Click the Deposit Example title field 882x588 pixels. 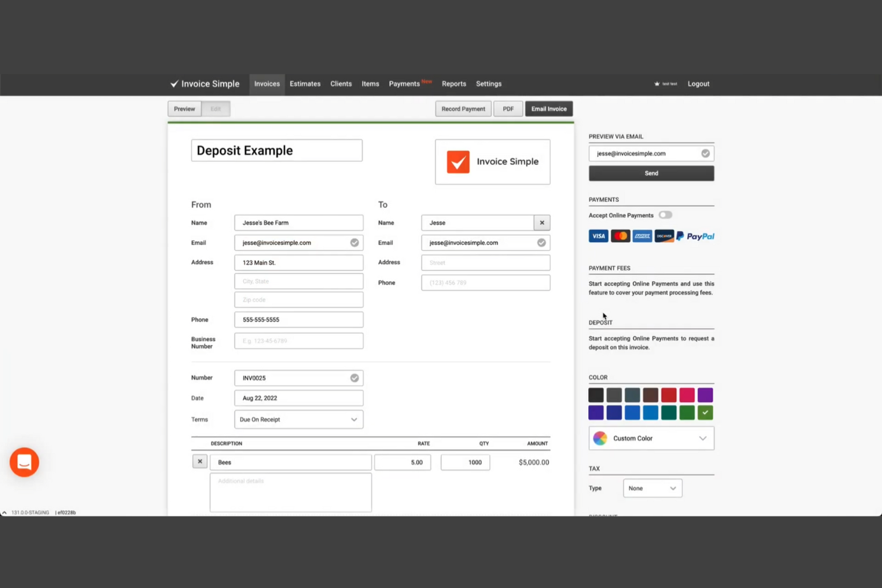(277, 150)
